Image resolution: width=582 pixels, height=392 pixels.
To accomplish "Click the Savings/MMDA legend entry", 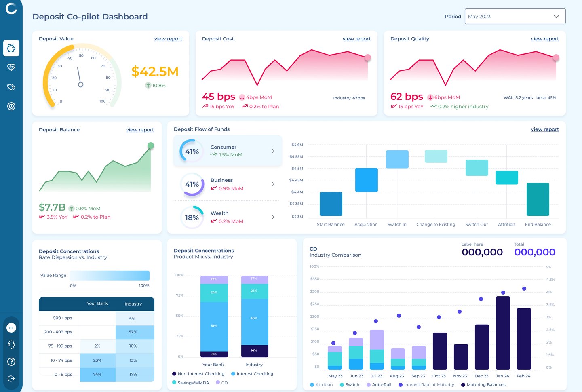I will pyautogui.click(x=191, y=383).
